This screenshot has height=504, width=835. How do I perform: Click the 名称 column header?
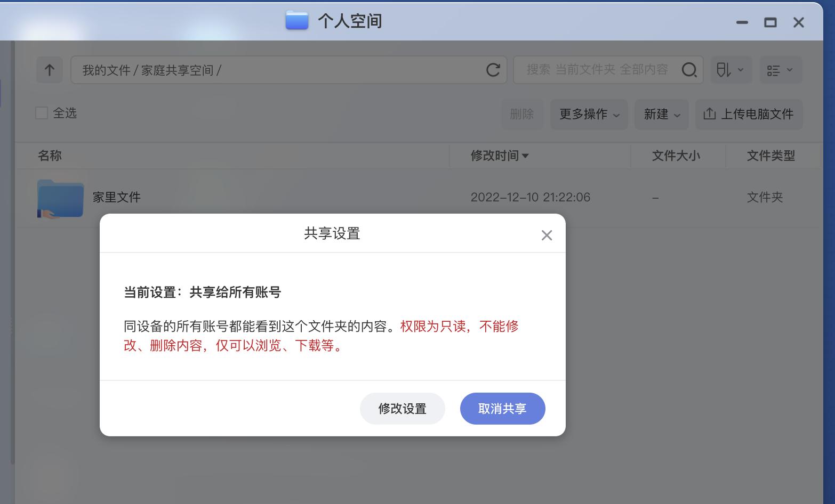50,156
